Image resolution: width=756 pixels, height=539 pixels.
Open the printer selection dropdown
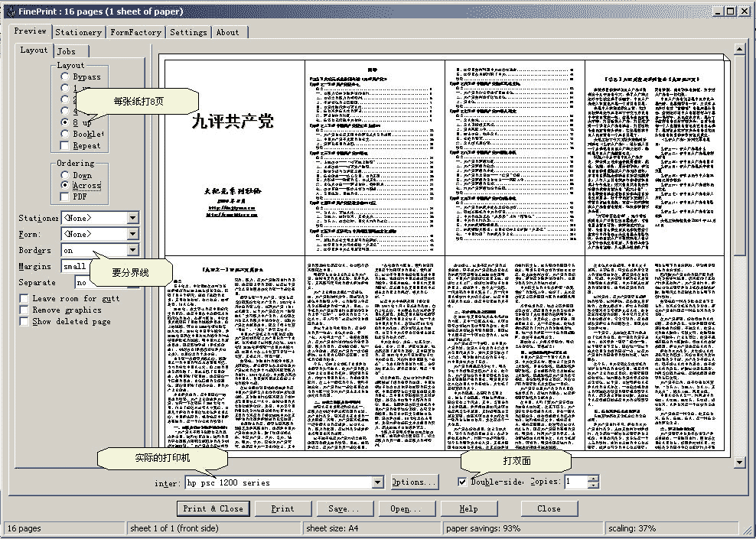point(377,482)
